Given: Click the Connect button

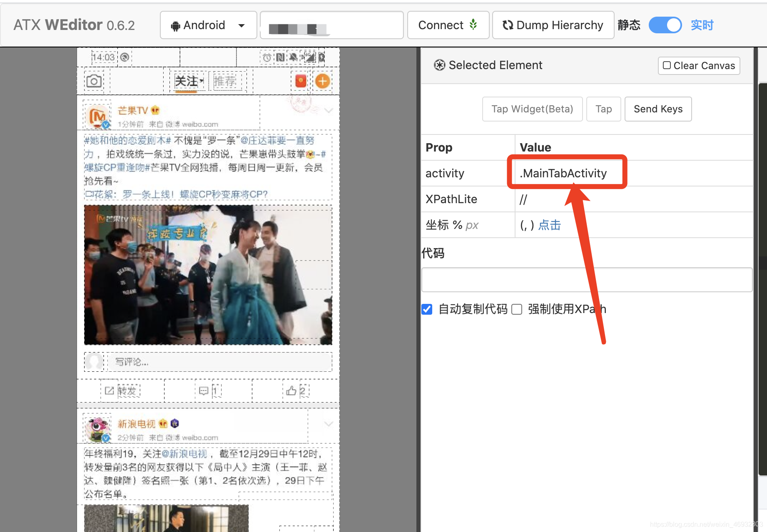Looking at the screenshot, I should point(448,25).
